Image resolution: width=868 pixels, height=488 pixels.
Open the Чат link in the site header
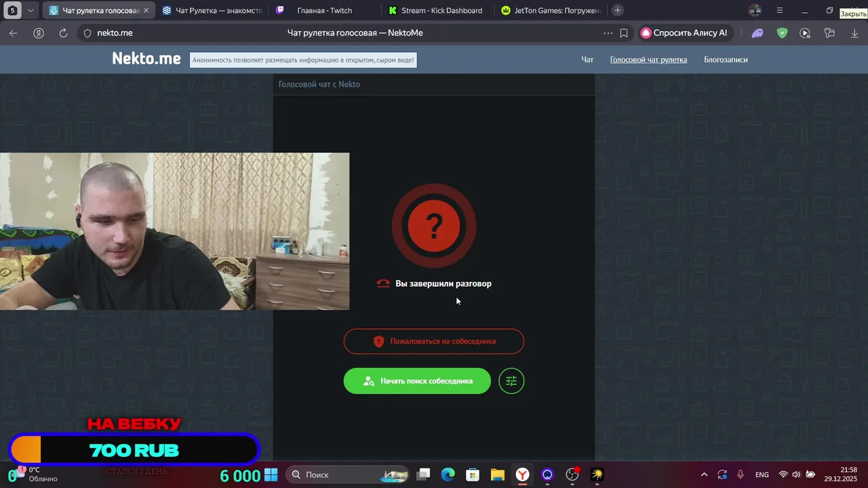pos(587,60)
